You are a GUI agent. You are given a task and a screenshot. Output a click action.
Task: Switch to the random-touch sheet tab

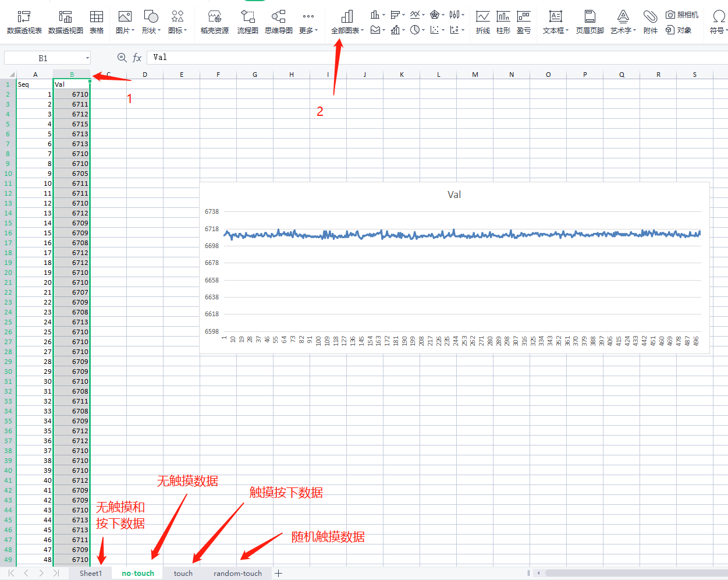tap(238, 574)
